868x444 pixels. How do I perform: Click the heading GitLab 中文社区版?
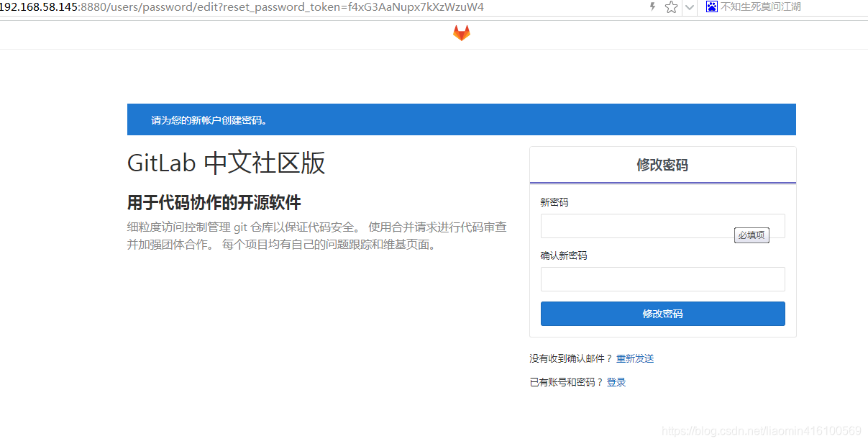(x=226, y=163)
